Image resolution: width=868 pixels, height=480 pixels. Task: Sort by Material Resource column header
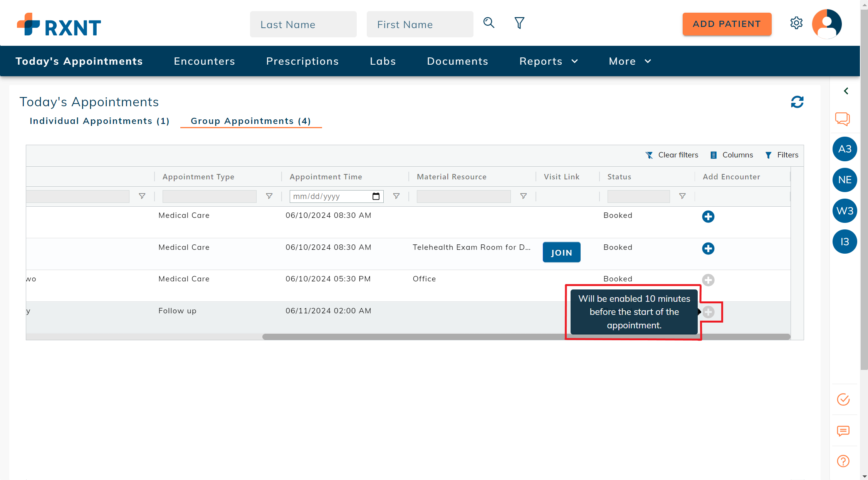[x=452, y=177]
